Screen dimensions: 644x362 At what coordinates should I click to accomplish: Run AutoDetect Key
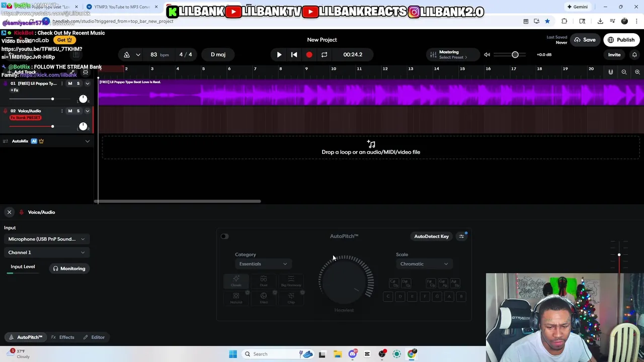431,236
